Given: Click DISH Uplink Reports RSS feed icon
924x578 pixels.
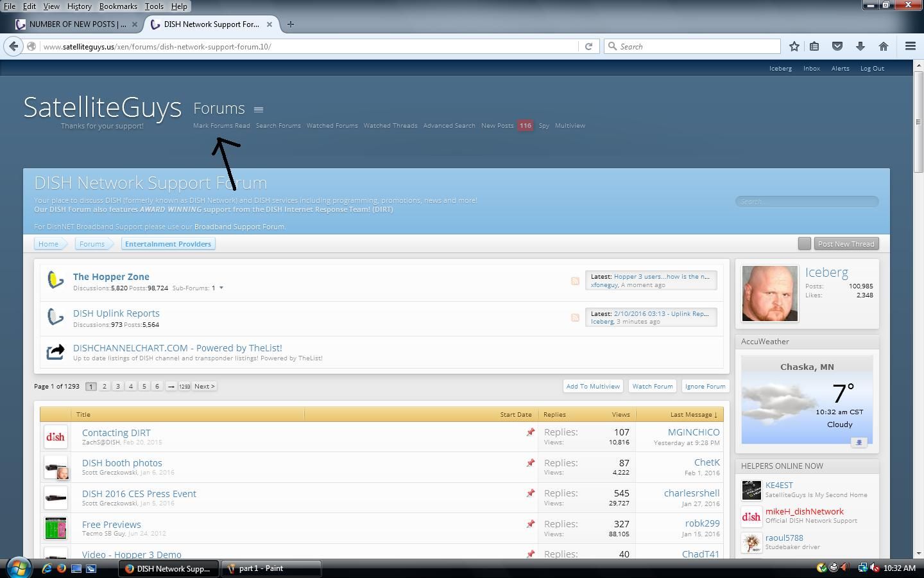Looking at the screenshot, I should (575, 317).
